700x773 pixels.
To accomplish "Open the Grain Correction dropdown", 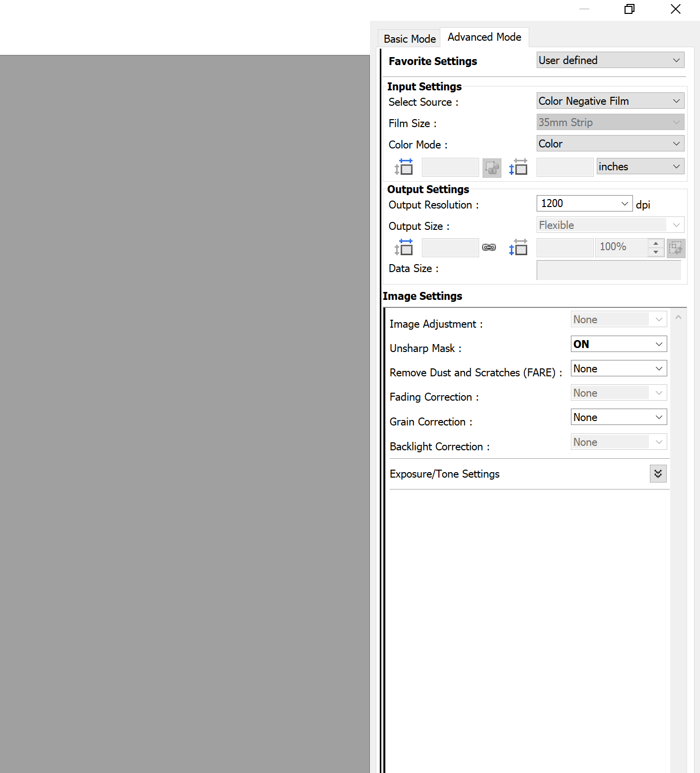I will (619, 417).
